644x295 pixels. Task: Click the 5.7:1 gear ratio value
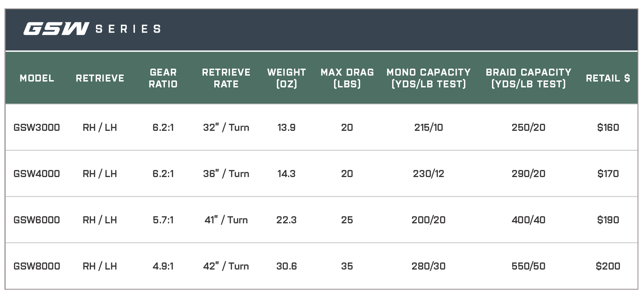[163, 220]
